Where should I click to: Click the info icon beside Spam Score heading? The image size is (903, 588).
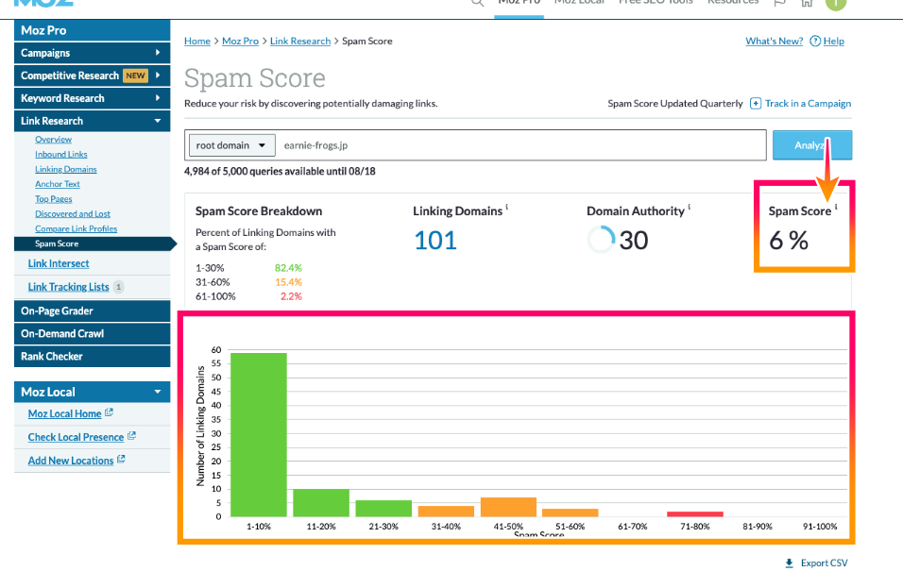(x=836, y=207)
